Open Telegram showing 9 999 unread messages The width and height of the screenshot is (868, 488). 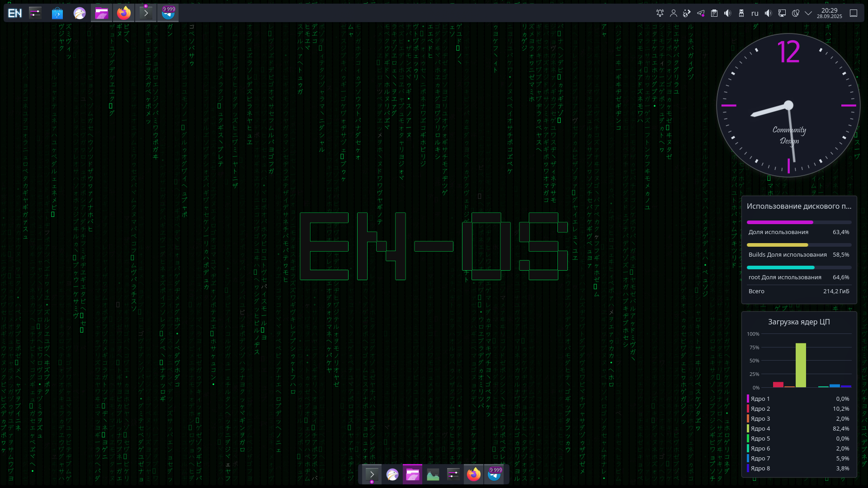click(x=168, y=13)
